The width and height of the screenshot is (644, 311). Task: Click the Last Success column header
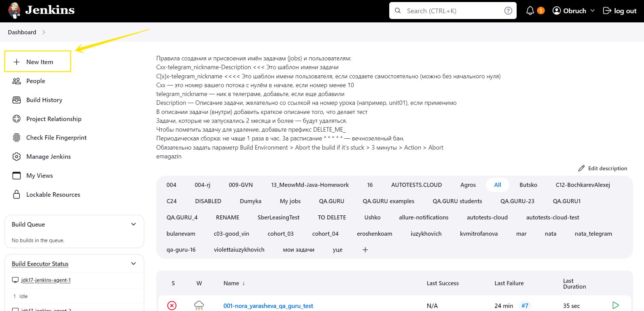pos(443,283)
